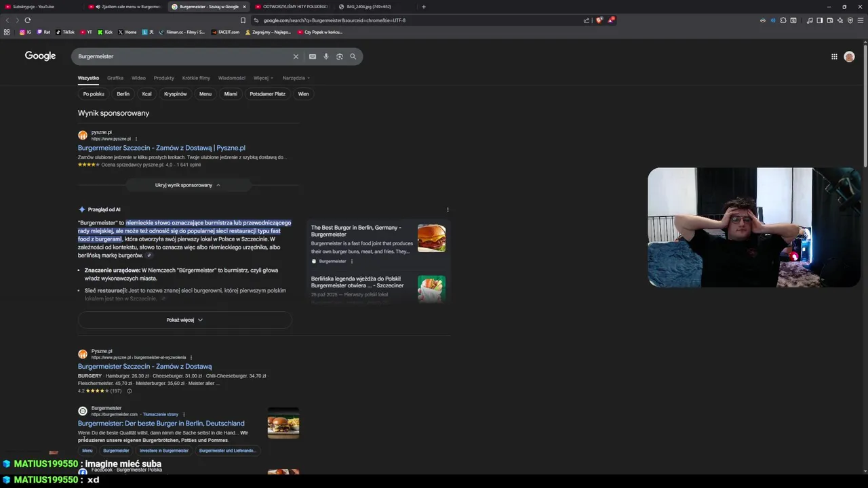
Task: Click the bookmark icon beside the address bar
Action: 243,20
